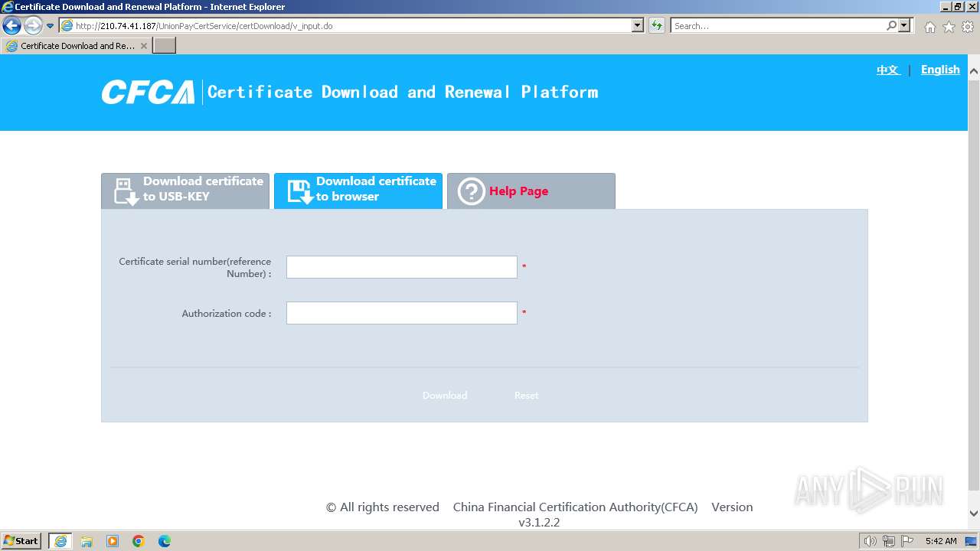Refresh the page with the green arrows icon
Image resolution: width=980 pixels, height=551 pixels.
[x=657, y=25]
